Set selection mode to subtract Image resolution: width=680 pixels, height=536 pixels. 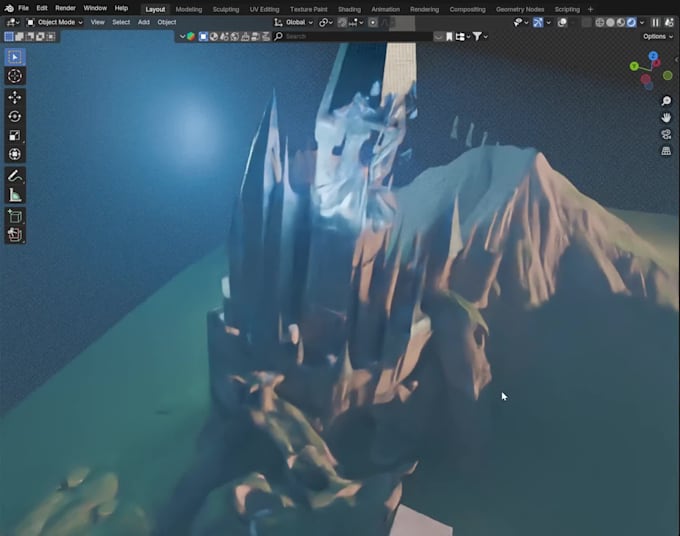(x=30, y=36)
